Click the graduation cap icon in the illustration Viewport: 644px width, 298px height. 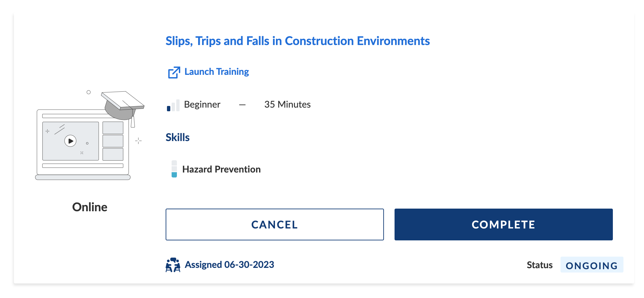click(123, 105)
